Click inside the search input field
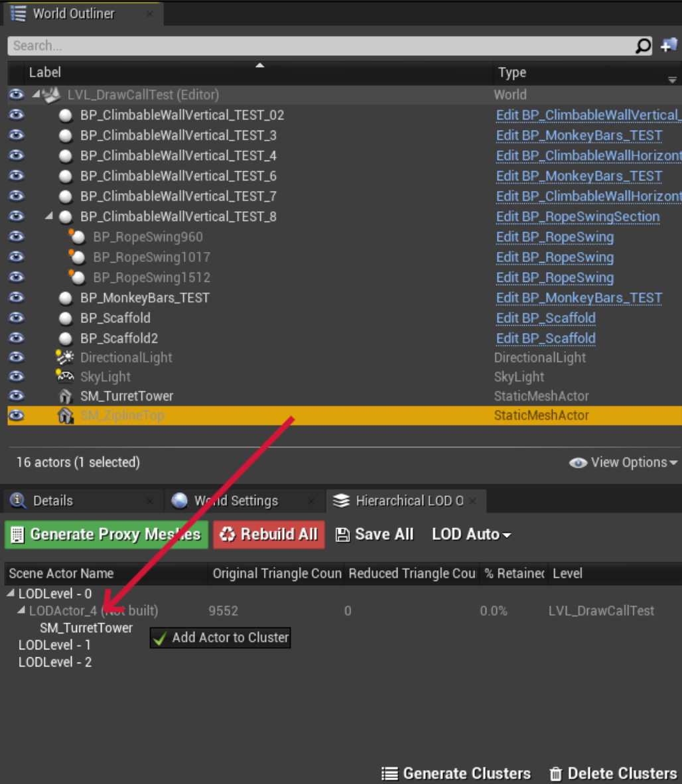The image size is (682, 784). tap(265, 46)
